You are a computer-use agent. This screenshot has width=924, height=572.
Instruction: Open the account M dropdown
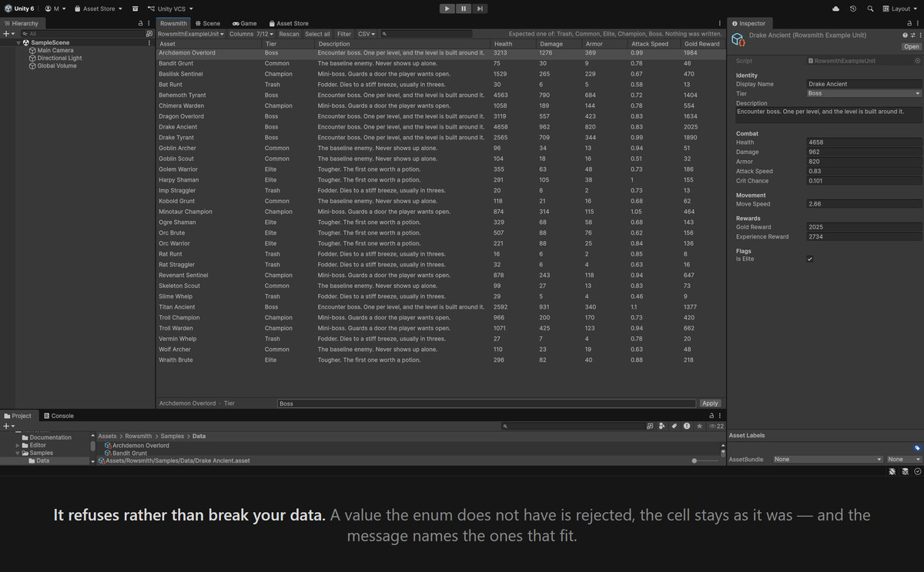click(55, 8)
